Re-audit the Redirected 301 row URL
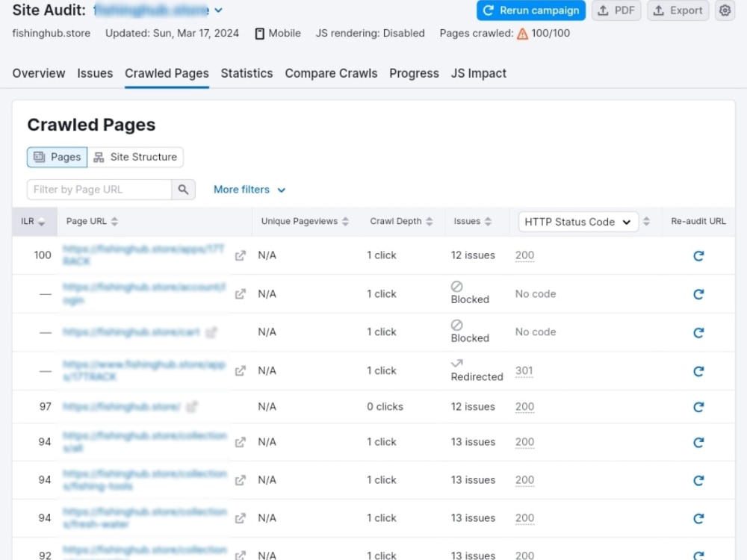This screenshot has width=747, height=560. [x=698, y=371]
